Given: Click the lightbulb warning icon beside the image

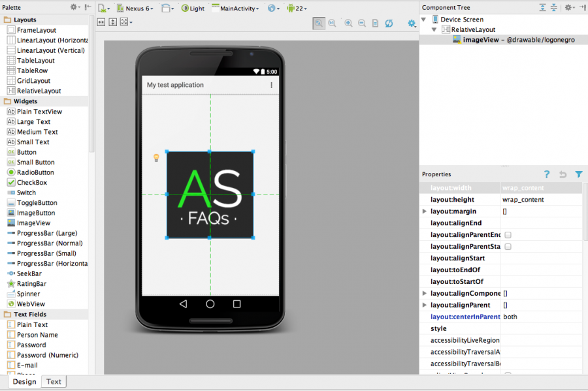Looking at the screenshot, I should click(x=157, y=157).
